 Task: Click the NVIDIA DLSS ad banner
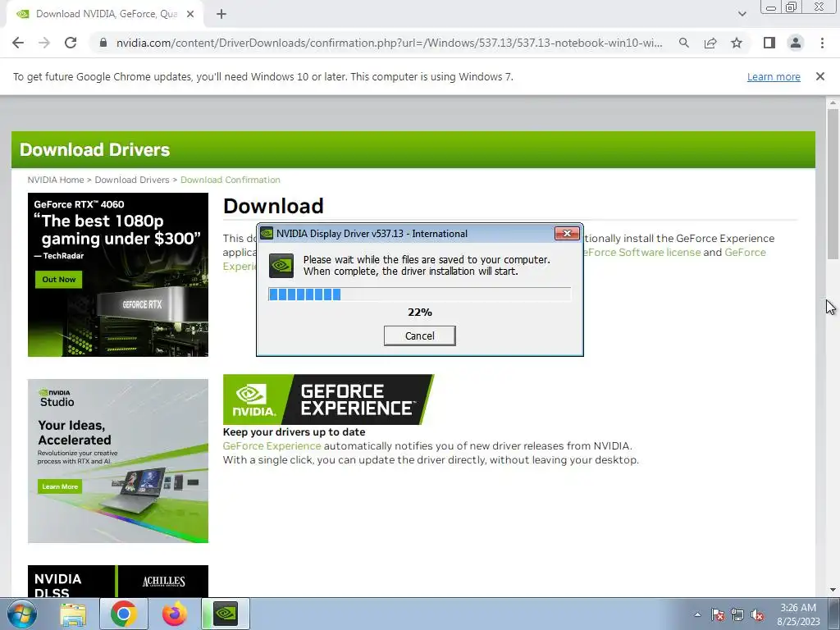[x=118, y=582]
